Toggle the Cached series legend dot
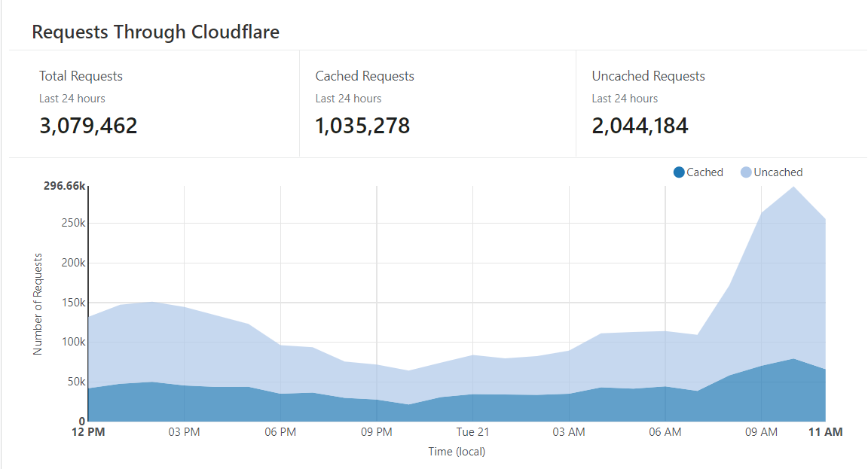Screen dimensions: 868x469 coord(679,172)
